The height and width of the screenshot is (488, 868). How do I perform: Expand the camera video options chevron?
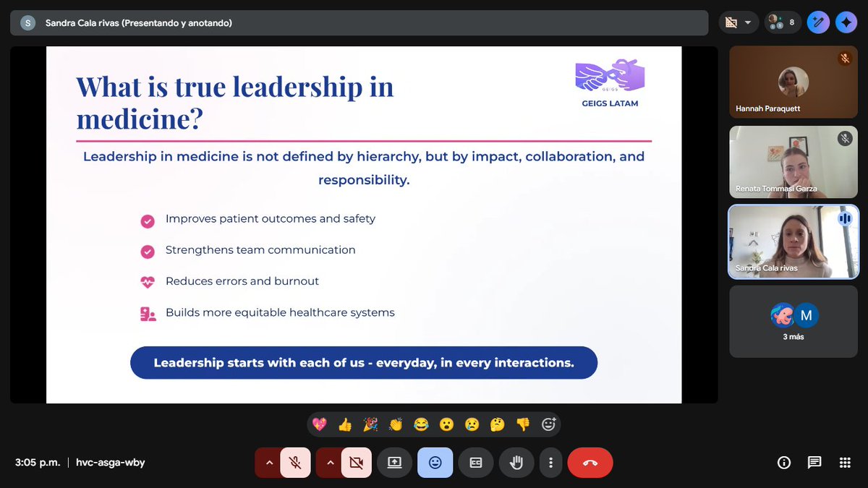[x=331, y=463]
